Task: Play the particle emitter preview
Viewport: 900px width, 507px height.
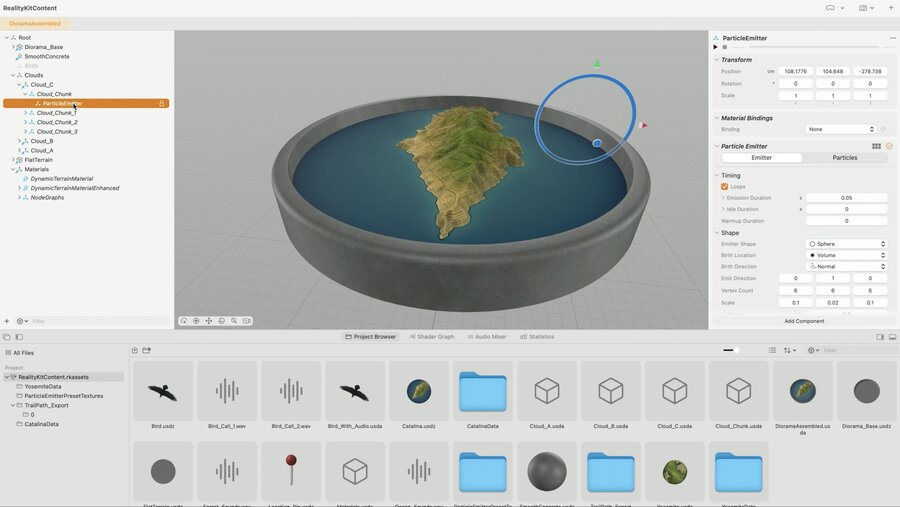Action: pyautogui.click(x=715, y=47)
